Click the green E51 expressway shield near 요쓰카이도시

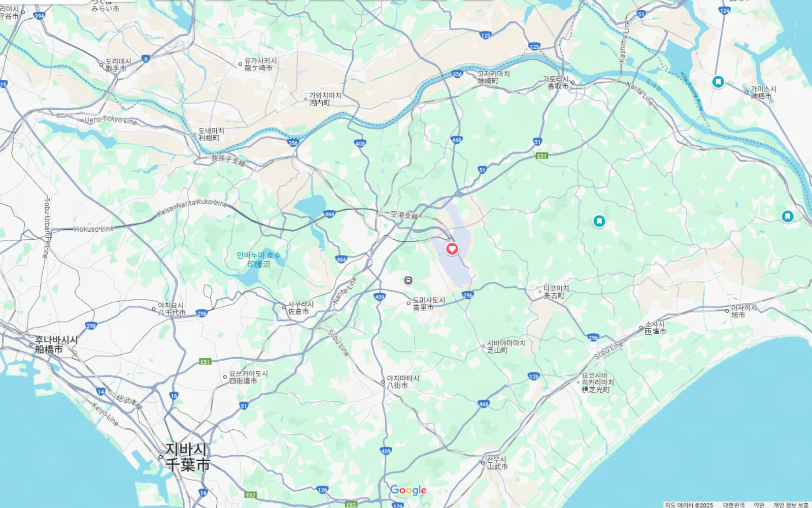pos(205,362)
